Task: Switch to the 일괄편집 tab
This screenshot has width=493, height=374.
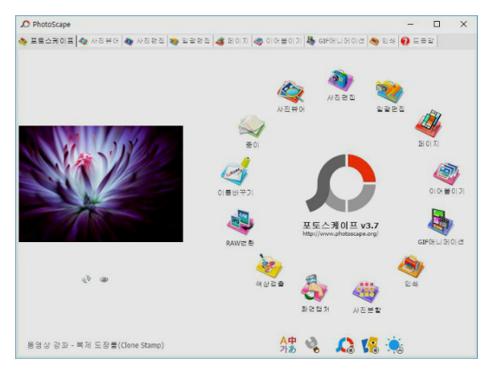Action: (x=190, y=41)
